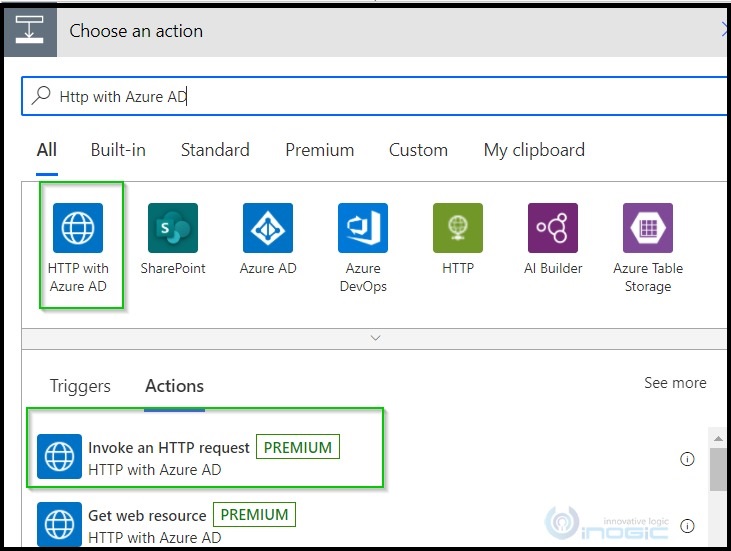Select the Actions tab
The height and width of the screenshot is (551, 731).
click(x=174, y=386)
